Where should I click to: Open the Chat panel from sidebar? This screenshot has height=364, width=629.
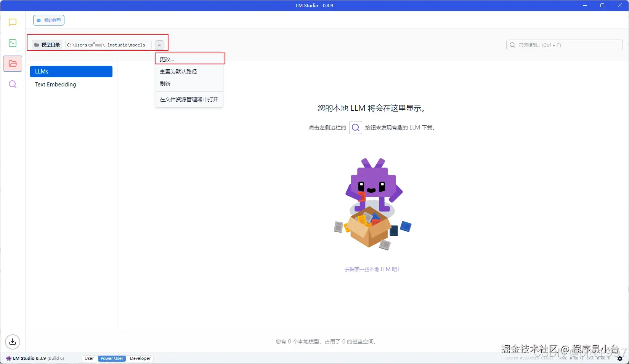(12, 22)
